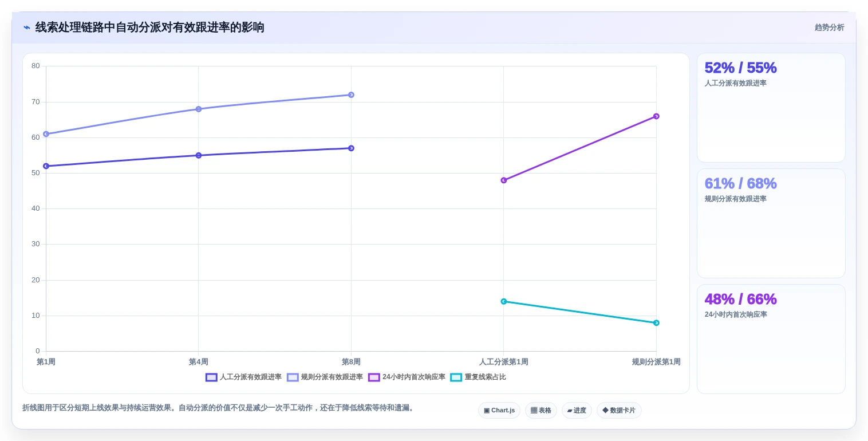
Task: Toggle the 规则分派有效跟进率 legend item
Action: point(325,377)
